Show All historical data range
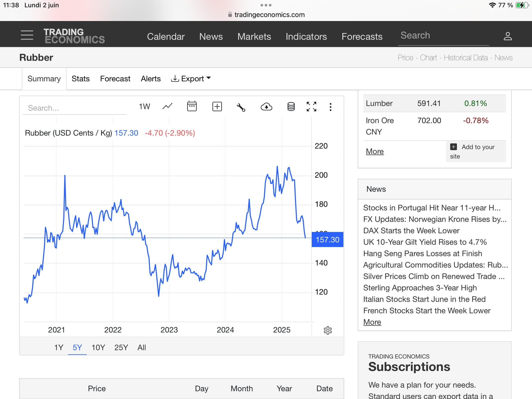The image size is (532, 399). (x=142, y=347)
